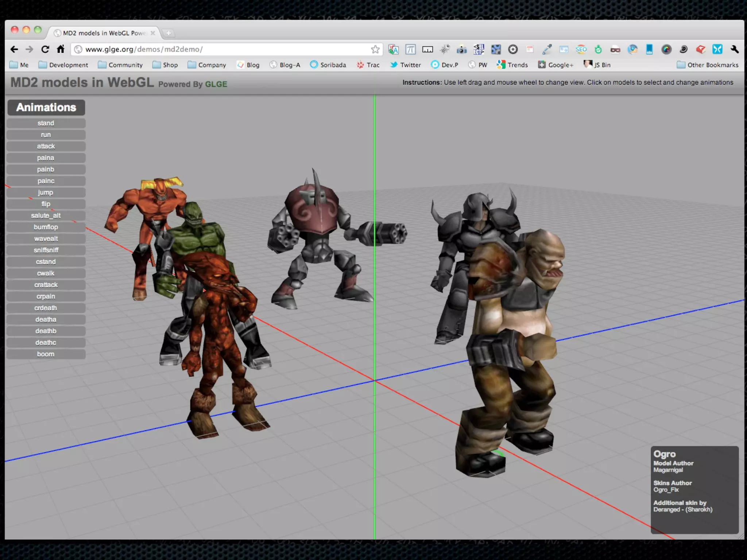Image resolution: width=747 pixels, height=560 pixels.
Task: Reload the page with the refresh icon
Action: (45, 49)
